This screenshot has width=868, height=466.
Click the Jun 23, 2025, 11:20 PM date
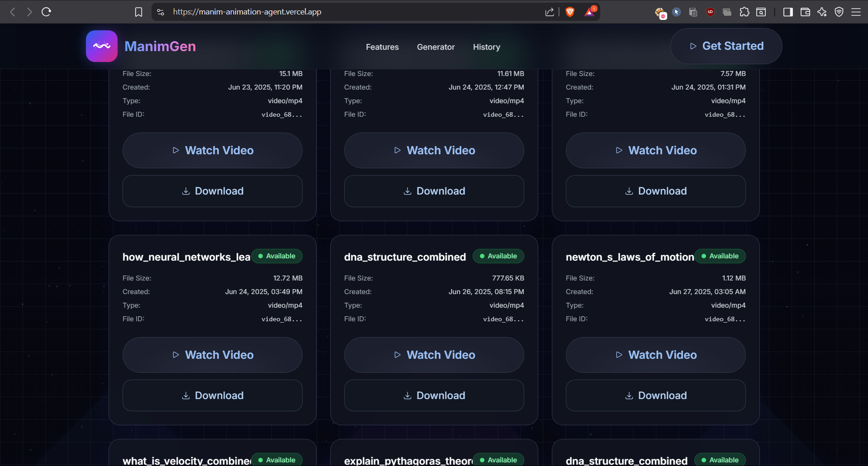pyautogui.click(x=265, y=87)
